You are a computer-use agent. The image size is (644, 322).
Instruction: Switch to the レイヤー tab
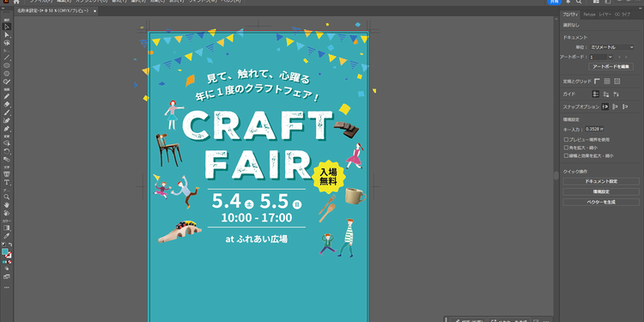(x=605, y=15)
